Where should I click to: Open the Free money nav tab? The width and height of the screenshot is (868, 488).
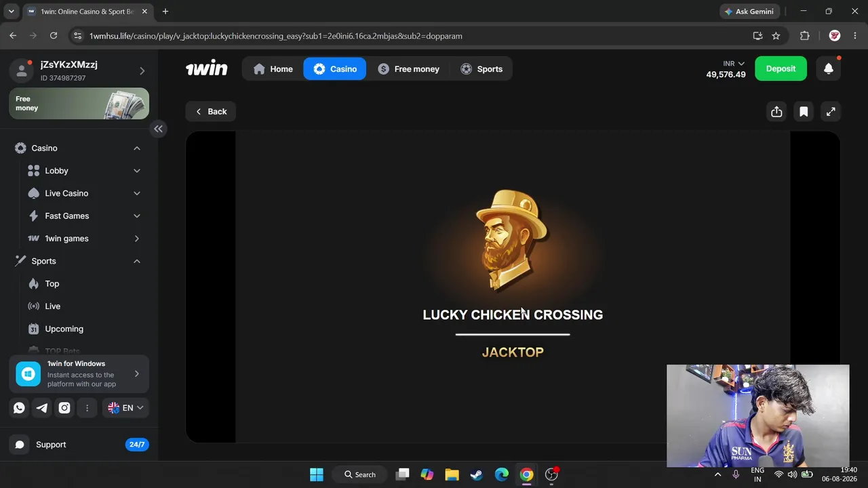click(408, 68)
